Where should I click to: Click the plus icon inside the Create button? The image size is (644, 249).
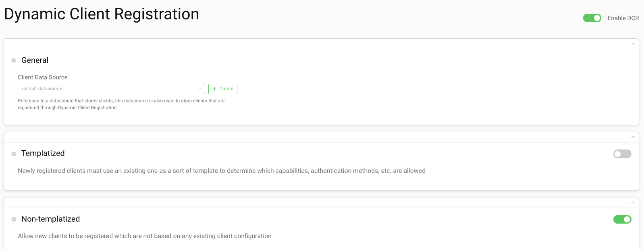click(214, 89)
